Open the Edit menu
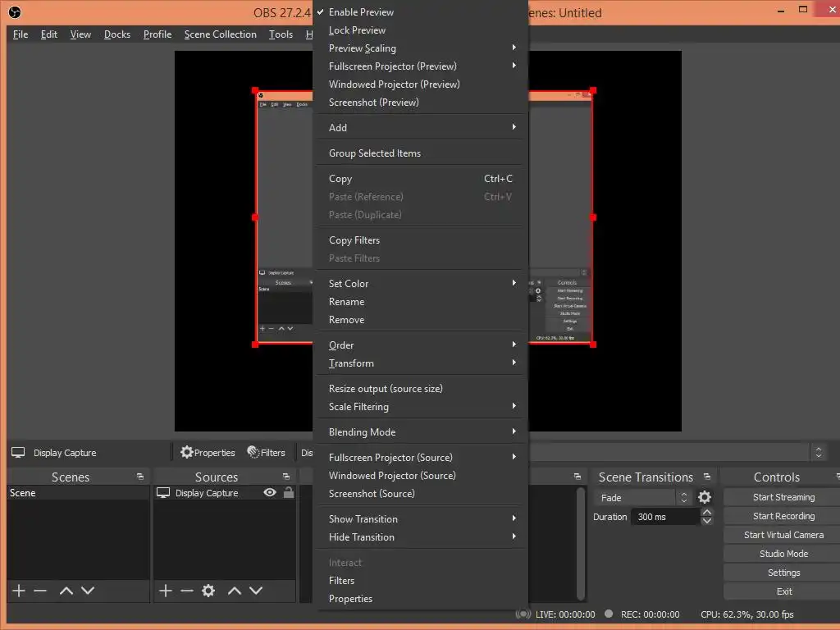This screenshot has width=840, height=630. 48,34
